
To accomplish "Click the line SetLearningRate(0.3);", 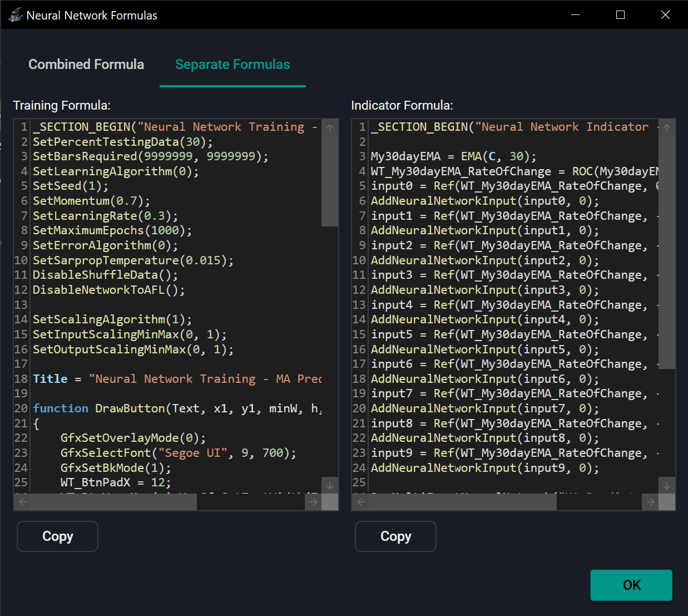I will click(x=106, y=216).
